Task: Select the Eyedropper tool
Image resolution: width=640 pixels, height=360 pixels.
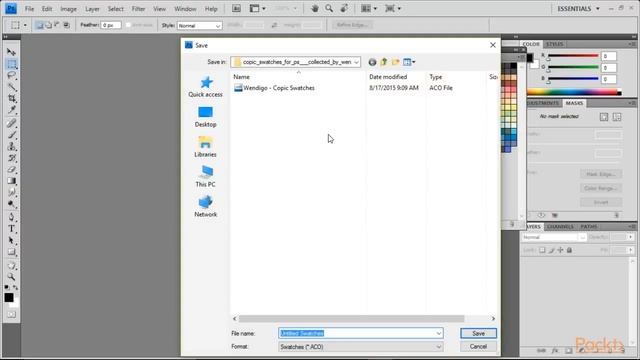Action: 11,110
